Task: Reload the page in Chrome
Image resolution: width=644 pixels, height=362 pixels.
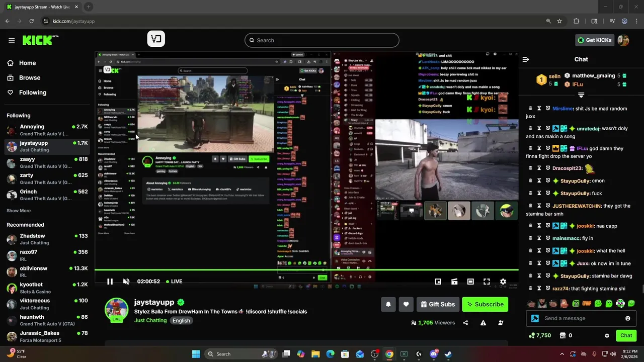Action: [31, 21]
